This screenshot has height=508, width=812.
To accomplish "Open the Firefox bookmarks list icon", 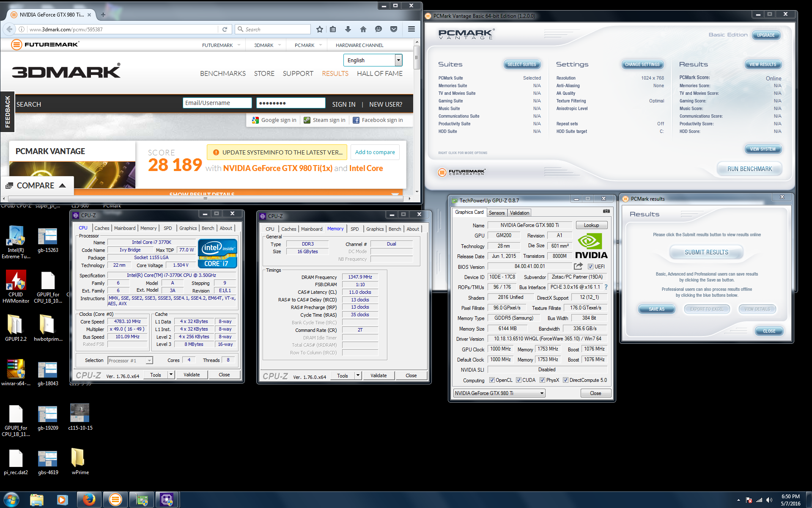I will (x=333, y=29).
